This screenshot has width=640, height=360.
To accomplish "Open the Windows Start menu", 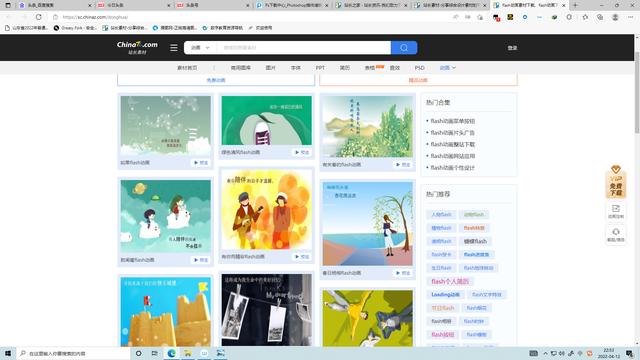I will point(8,353).
